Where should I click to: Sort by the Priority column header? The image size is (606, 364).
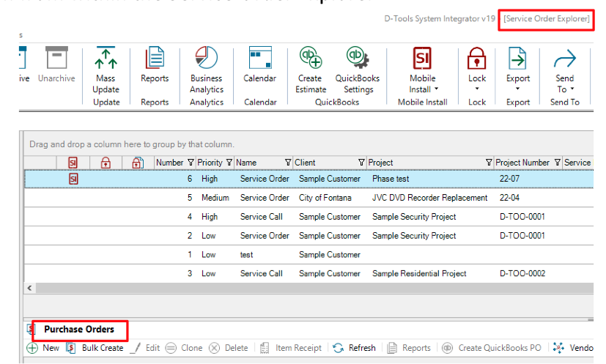coord(210,163)
